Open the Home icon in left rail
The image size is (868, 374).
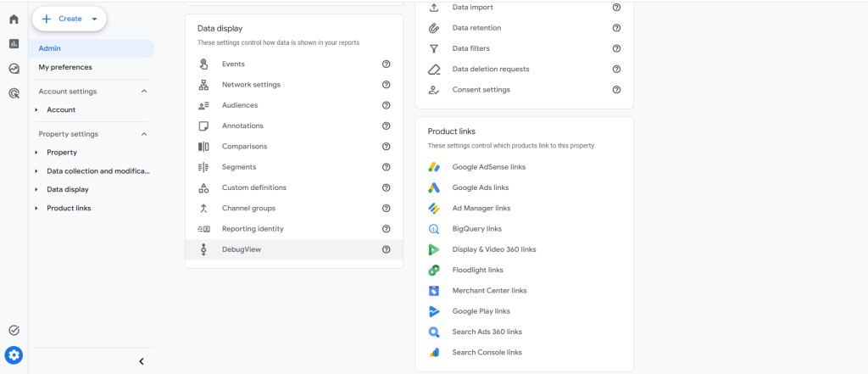(14, 20)
